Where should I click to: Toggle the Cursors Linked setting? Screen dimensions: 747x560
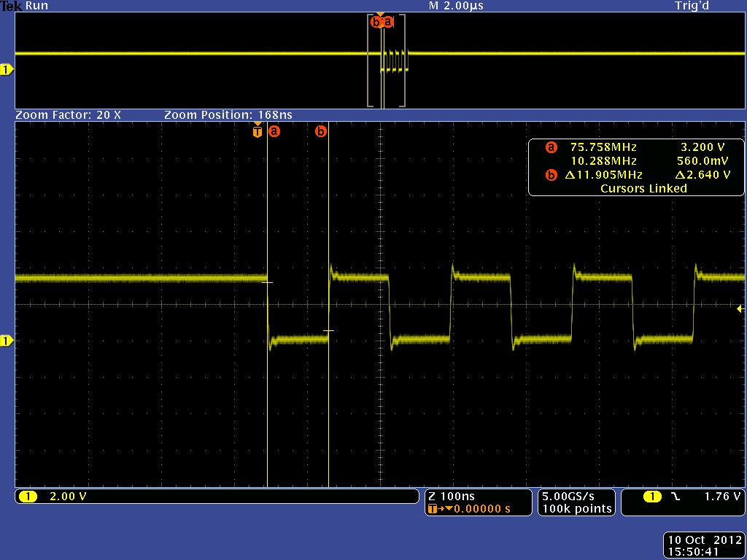click(643, 188)
